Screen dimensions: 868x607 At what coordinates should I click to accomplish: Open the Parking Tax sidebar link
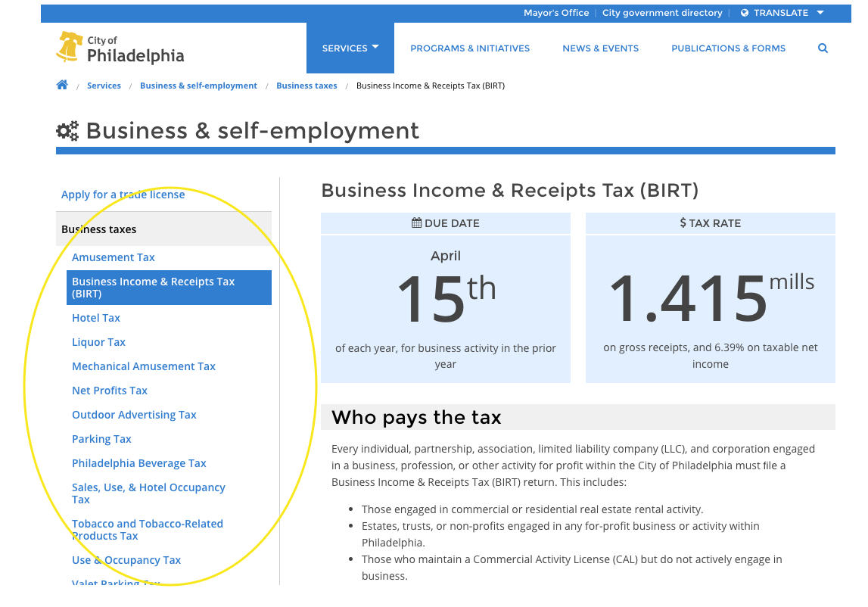[101, 439]
